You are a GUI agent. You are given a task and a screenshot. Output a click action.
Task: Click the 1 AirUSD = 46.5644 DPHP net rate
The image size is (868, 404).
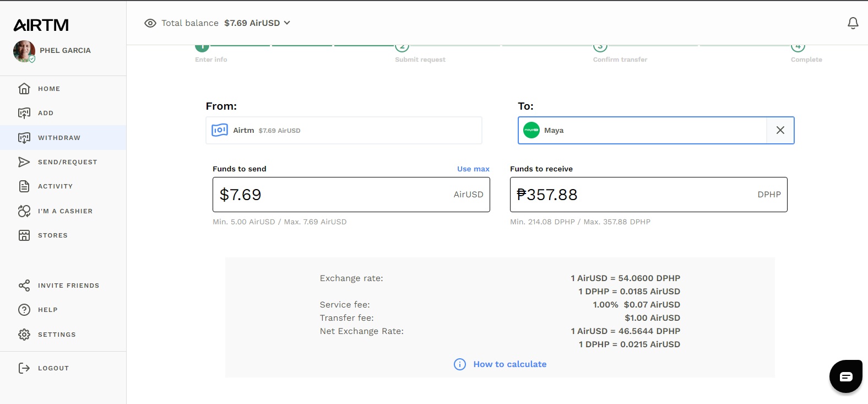[626, 331]
